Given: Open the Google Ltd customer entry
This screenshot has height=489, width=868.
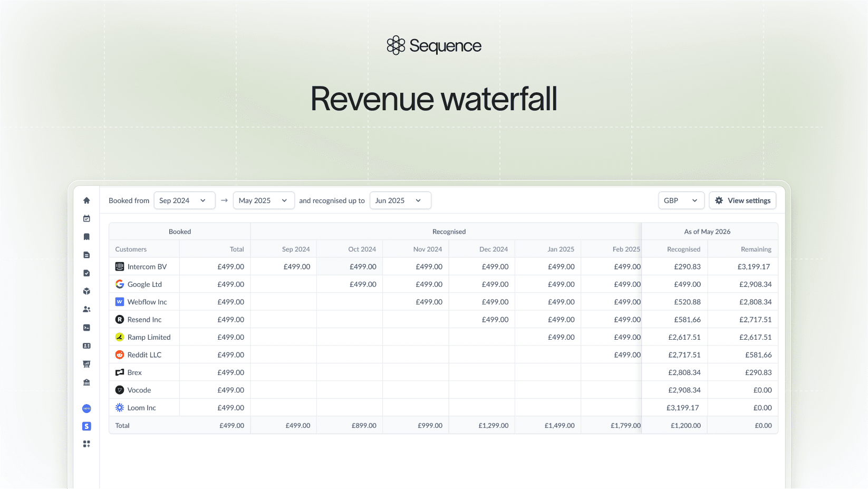Looking at the screenshot, I should pyautogui.click(x=144, y=284).
